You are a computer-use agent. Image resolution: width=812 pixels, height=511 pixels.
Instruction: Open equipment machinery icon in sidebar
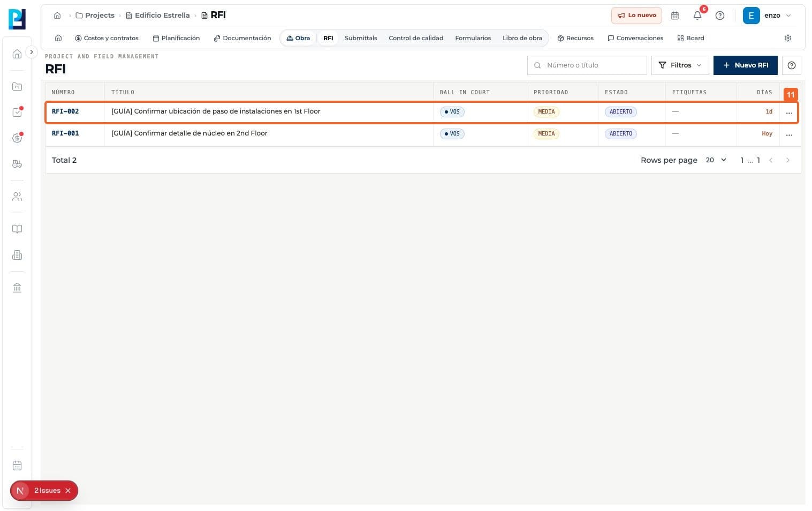tap(17, 164)
